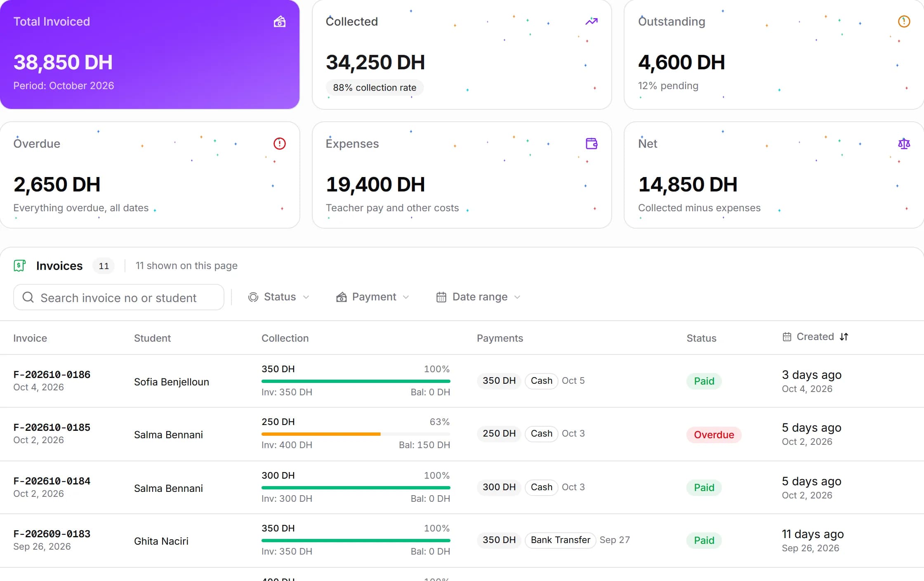This screenshot has width=924, height=581.
Task: Click student name Sofia Benjelloun
Action: pyautogui.click(x=172, y=382)
